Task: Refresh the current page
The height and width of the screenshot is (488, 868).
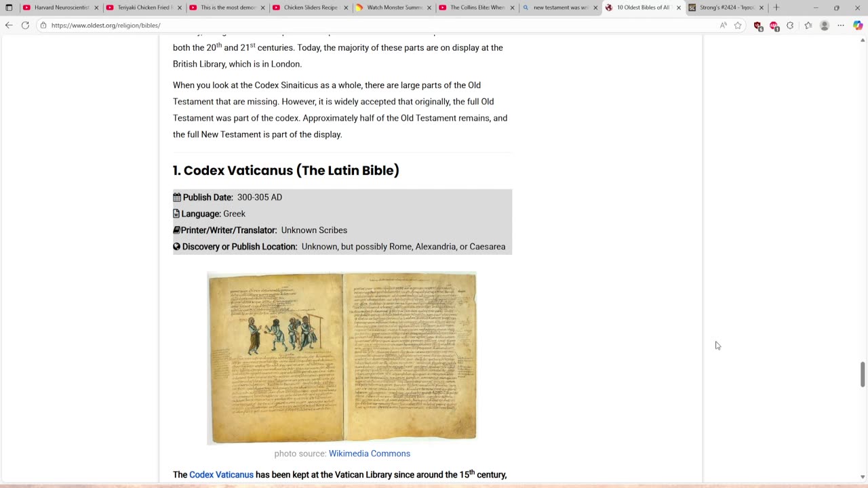Action: click(x=25, y=25)
